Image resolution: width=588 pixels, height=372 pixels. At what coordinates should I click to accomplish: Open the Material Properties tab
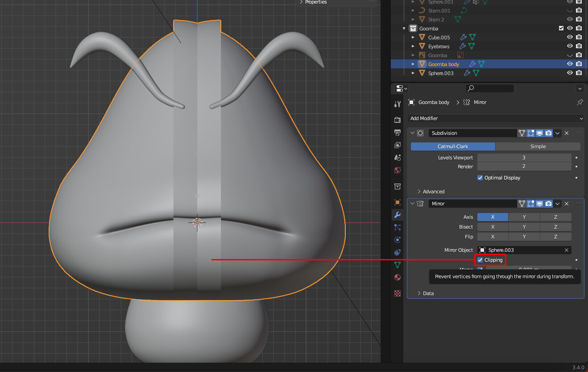pyautogui.click(x=397, y=277)
